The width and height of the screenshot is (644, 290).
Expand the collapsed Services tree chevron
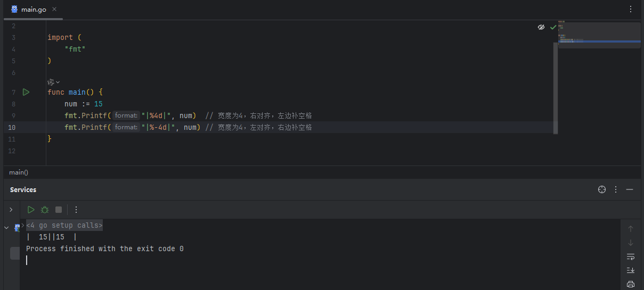(x=11, y=210)
